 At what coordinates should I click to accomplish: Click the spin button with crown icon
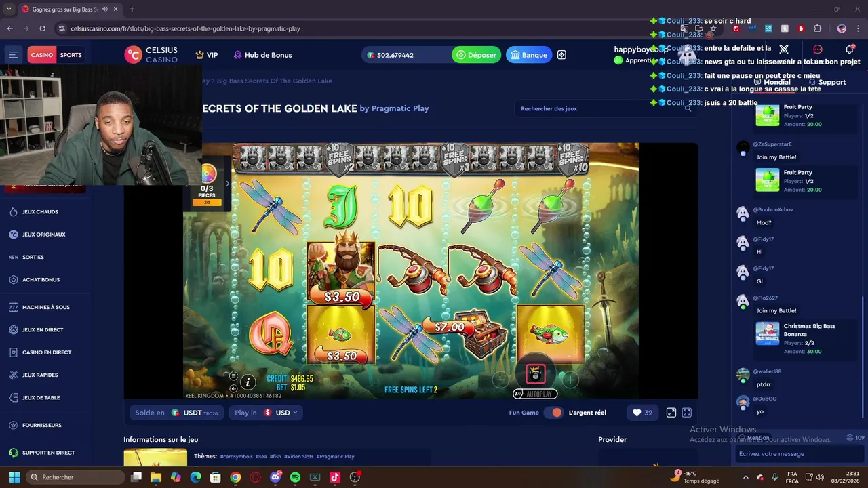click(x=536, y=373)
